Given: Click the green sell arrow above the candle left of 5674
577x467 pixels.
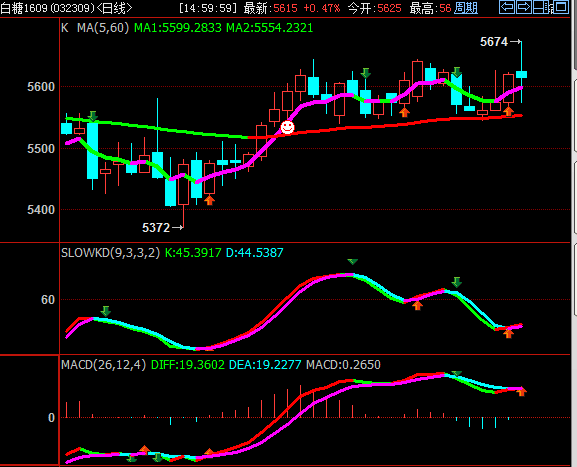Looking at the screenshot, I should pos(457,72).
